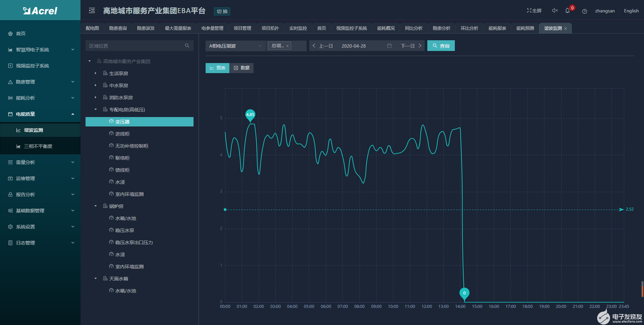
Task: Click the 报告分析 lock-shaped icon
Action: click(x=10, y=195)
